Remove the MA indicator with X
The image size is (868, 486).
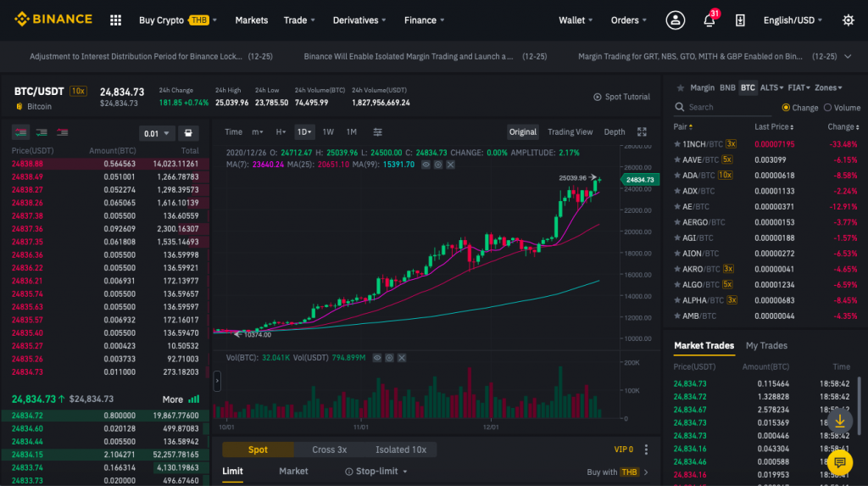tap(451, 165)
